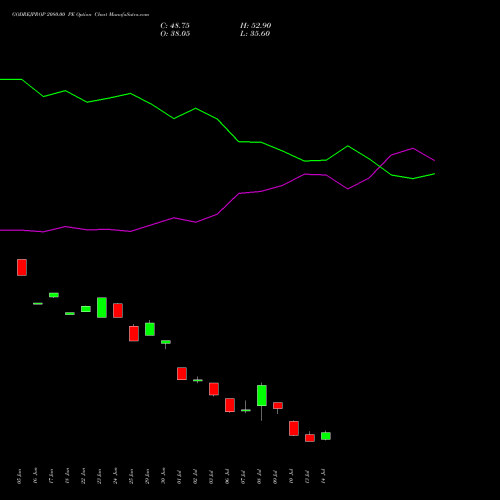Click the GODREJPROP PE Option chart title
This screenshot has width=500, height=500.
(x=80, y=15)
